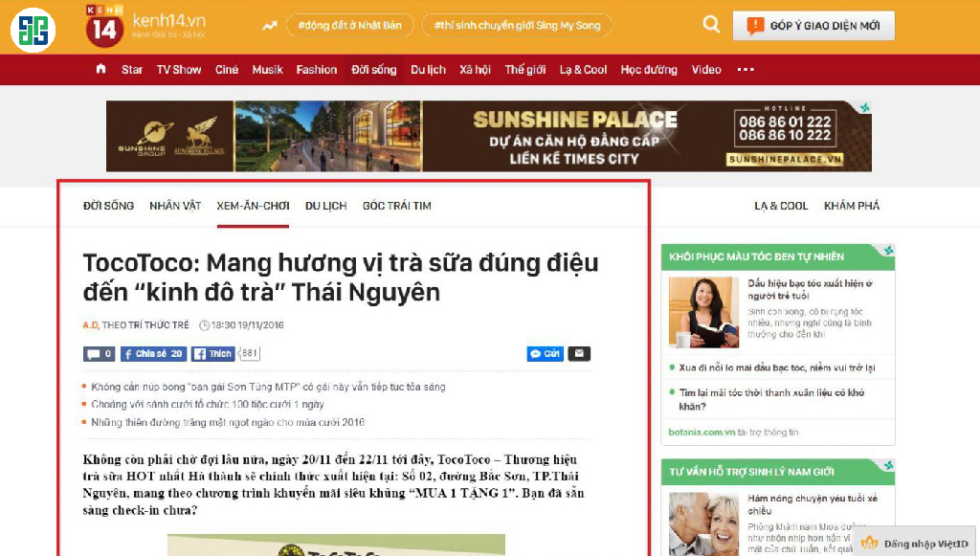Click Tư vấn hỗ trợ sinh lý header
Screen dimensions: 980x556
[751, 472]
